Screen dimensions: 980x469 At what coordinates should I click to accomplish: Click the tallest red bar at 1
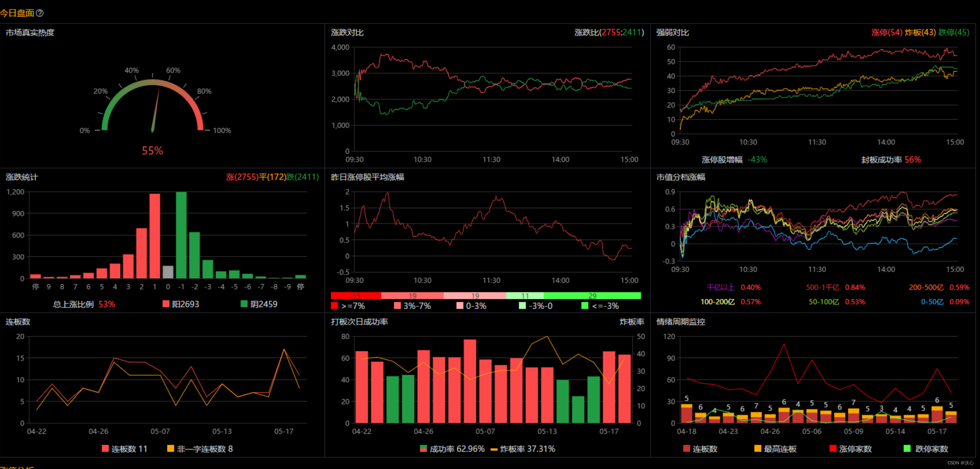[155, 236]
